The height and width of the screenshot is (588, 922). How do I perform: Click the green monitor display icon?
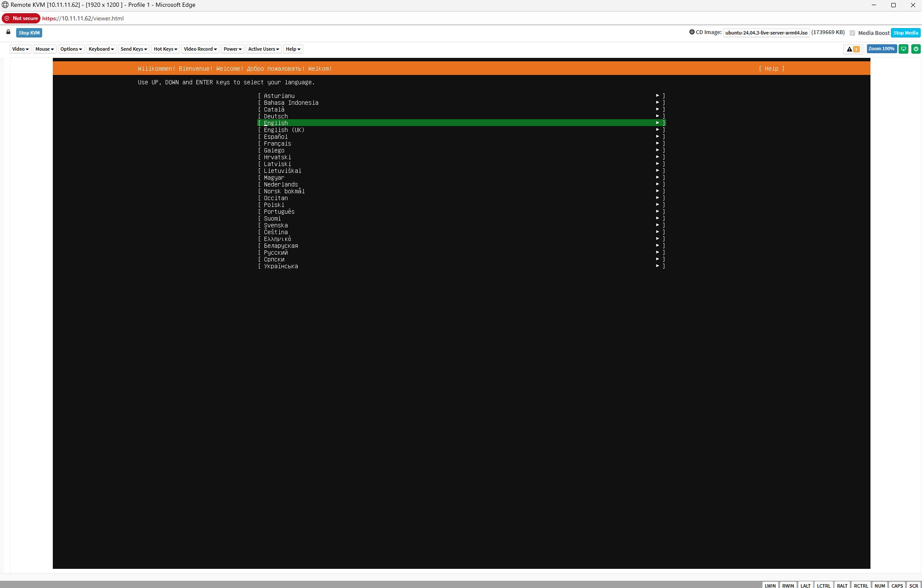point(903,49)
